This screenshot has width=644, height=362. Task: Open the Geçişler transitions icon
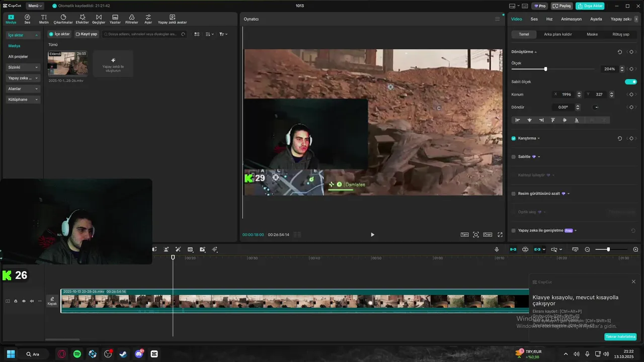[x=99, y=19]
